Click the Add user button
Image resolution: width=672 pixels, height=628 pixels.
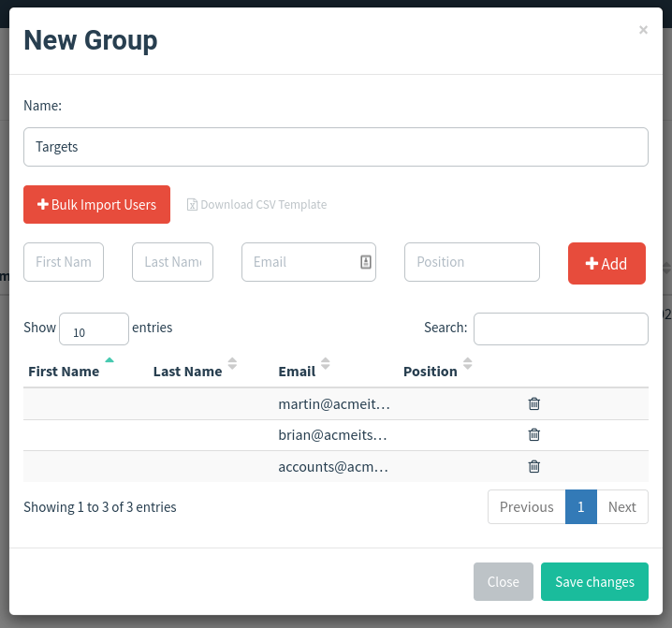point(606,263)
